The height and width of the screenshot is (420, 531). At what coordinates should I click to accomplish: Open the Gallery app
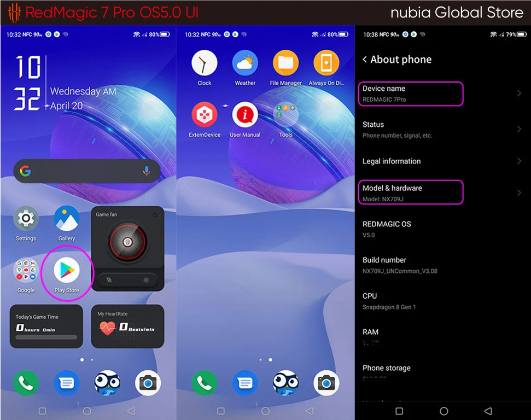coord(66,219)
